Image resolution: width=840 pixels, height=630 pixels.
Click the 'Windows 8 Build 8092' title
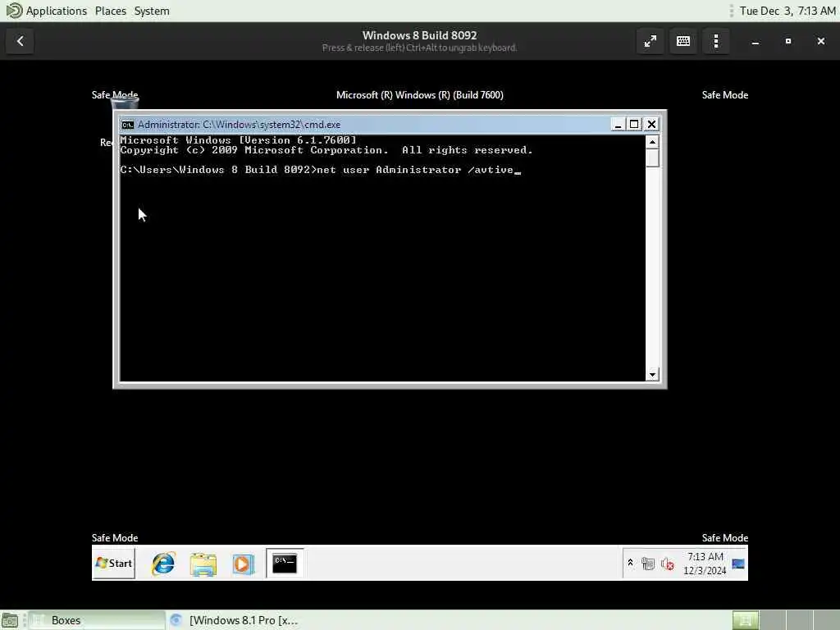coord(419,35)
